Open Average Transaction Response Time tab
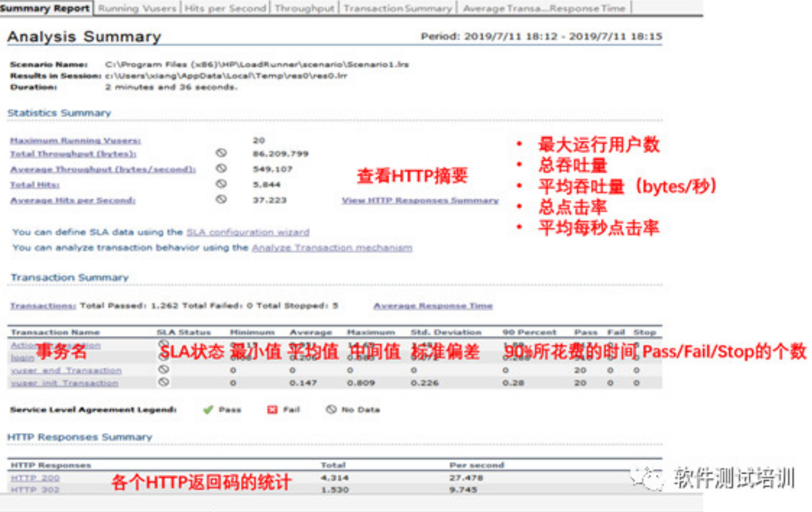Image resolution: width=812 pixels, height=512 pixels. click(x=544, y=8)
